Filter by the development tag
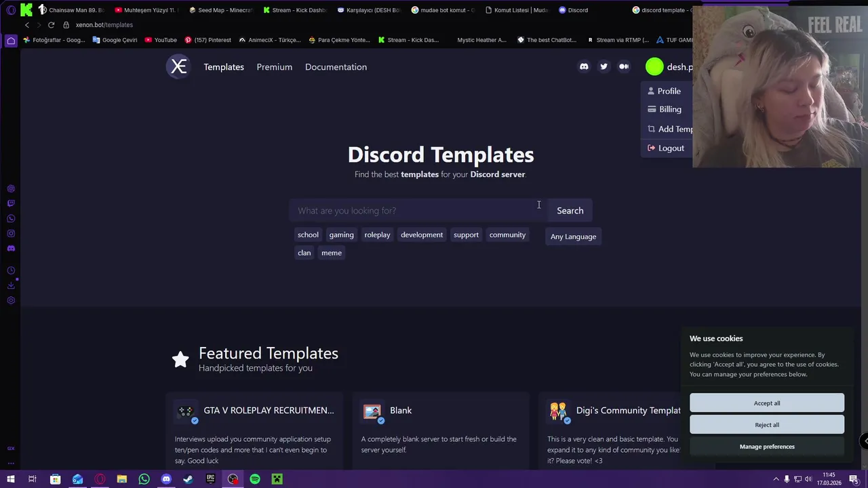Image resolution: width=868 pixels, height=488 pixels. (x=422, y=235)
